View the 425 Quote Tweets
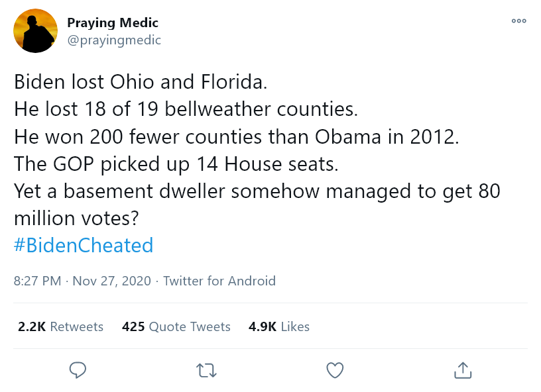This screenshot has height=392, width=541. click(176, 326)
